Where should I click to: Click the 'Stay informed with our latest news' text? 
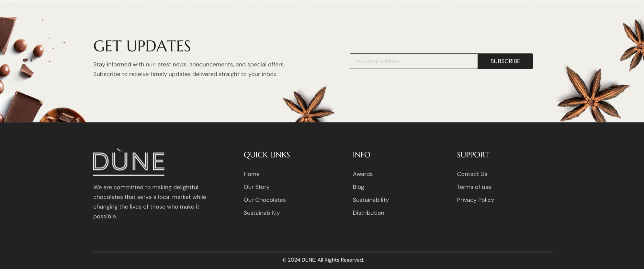click(189, 69)
